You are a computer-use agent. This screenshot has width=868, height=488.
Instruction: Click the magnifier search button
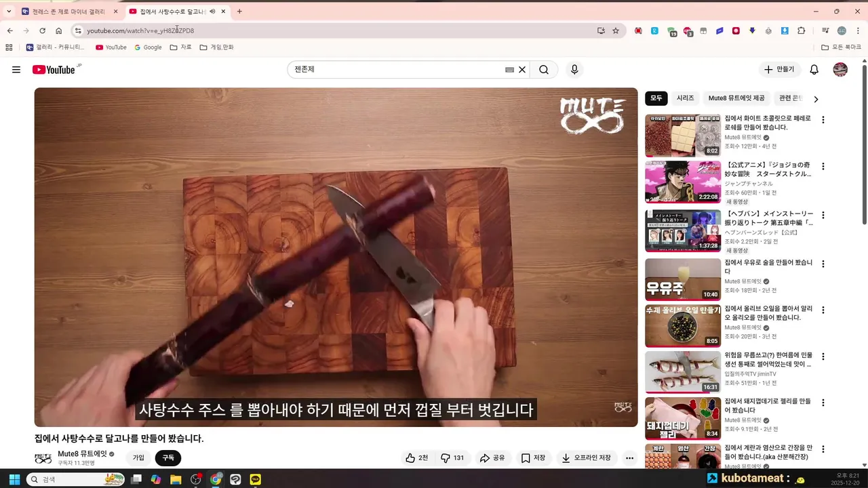tap(544, 70)
